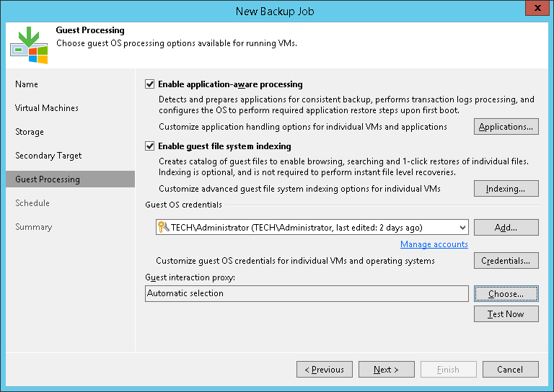Click Add to create new credentials

click(x=506, y=228)
